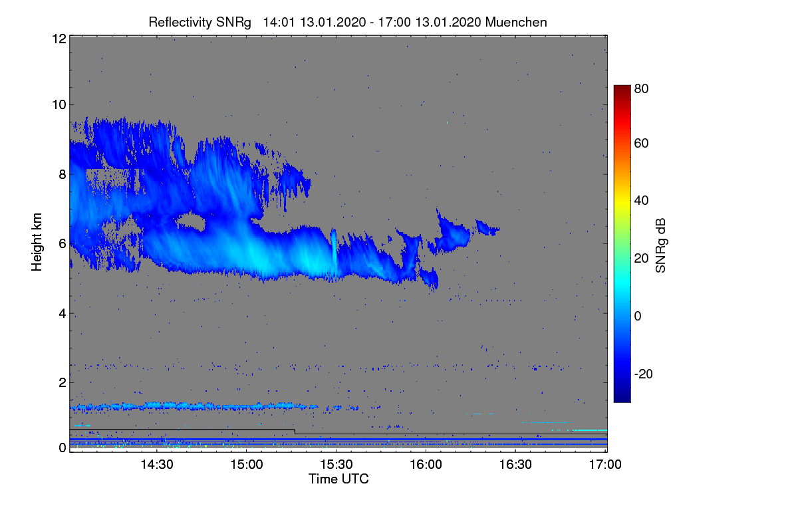Click the 16:00 time axis tick label
The width and height of the screenshot is (798, 532).
click(x=426, y=464)
